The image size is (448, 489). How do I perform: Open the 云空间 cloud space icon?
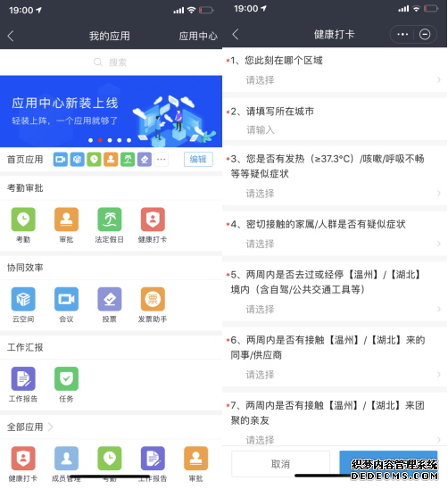[x=23, y=299]
